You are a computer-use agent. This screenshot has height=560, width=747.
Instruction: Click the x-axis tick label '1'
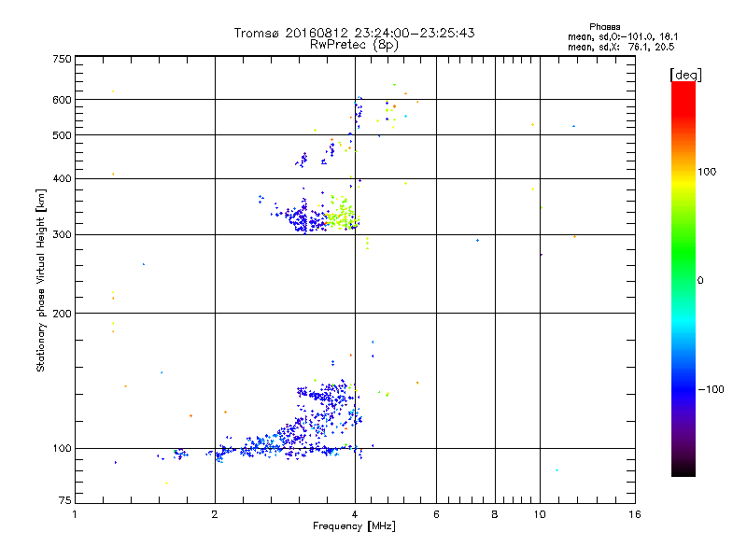75,514
